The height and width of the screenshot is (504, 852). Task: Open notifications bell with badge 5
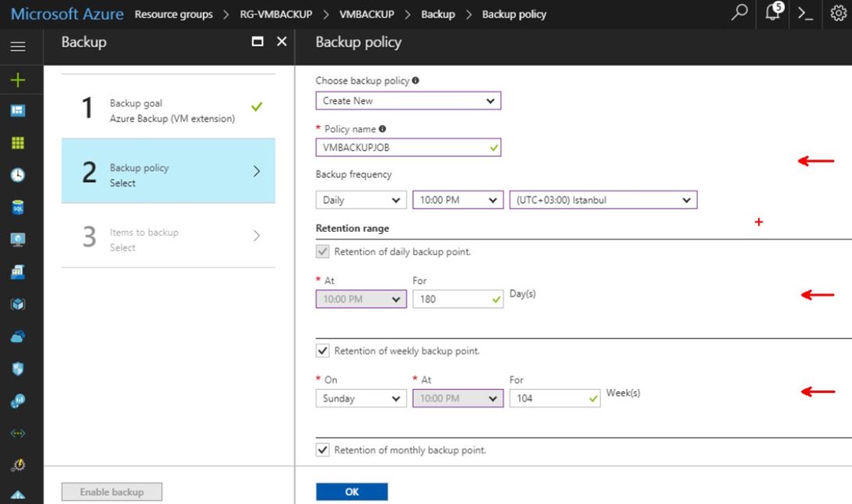(x=773, y=12)
